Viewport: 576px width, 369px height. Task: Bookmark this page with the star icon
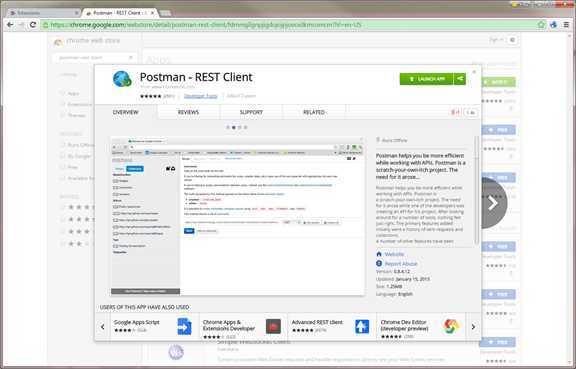[541, 25]
